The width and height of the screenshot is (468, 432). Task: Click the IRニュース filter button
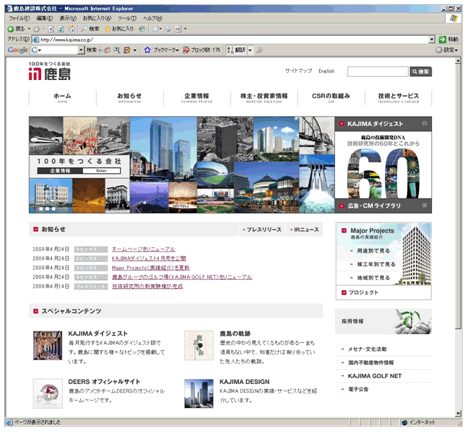coord(304,229)
